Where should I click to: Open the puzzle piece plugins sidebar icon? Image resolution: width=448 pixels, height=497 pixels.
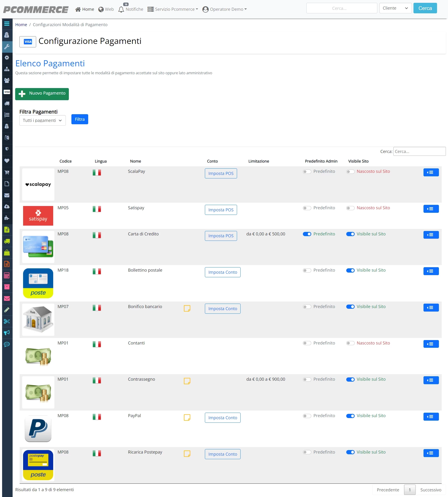pyautogui.click(x=7, y=218)
